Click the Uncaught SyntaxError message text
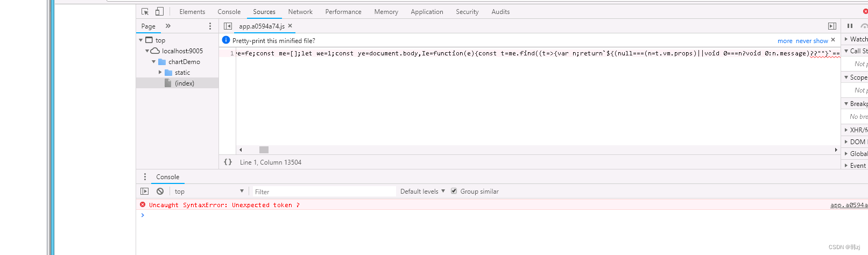Viewport: 868px width, 255px height. tap(224, 205)
